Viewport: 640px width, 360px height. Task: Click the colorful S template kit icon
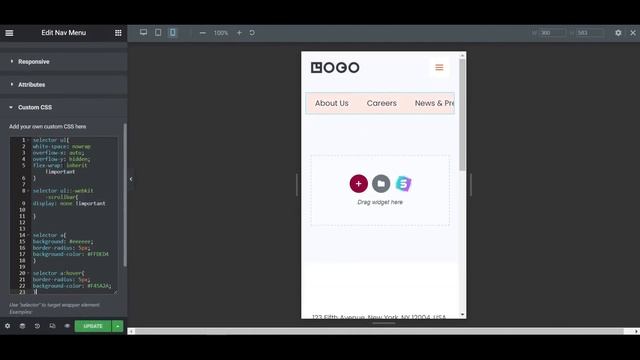tap(403, 184)
